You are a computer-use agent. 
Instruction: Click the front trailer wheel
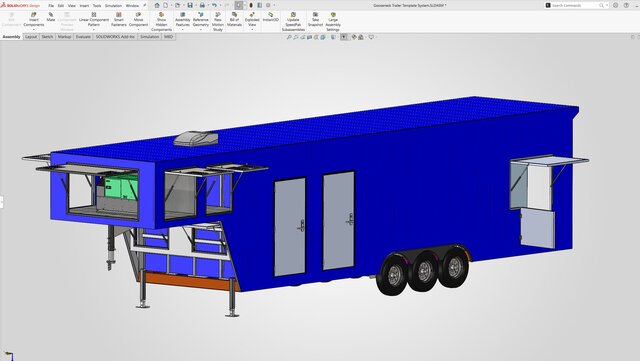point(394,274)
